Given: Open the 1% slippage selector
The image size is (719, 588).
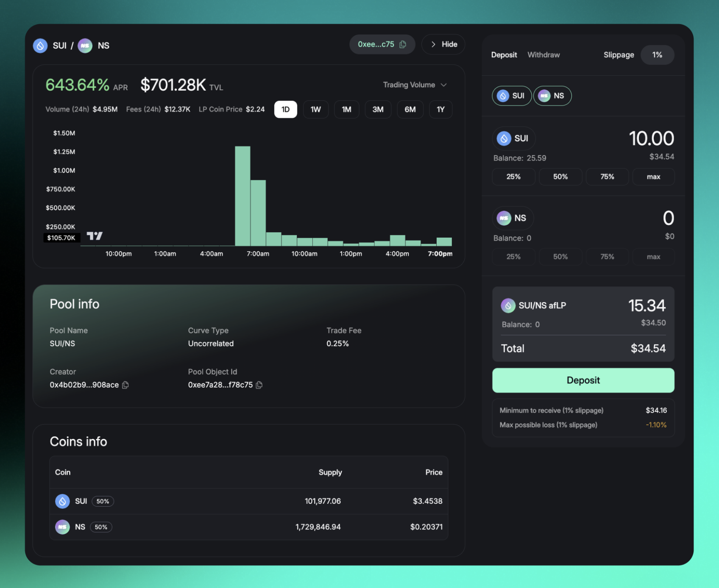Looking at the screenshot, I should tap(657, 55).
